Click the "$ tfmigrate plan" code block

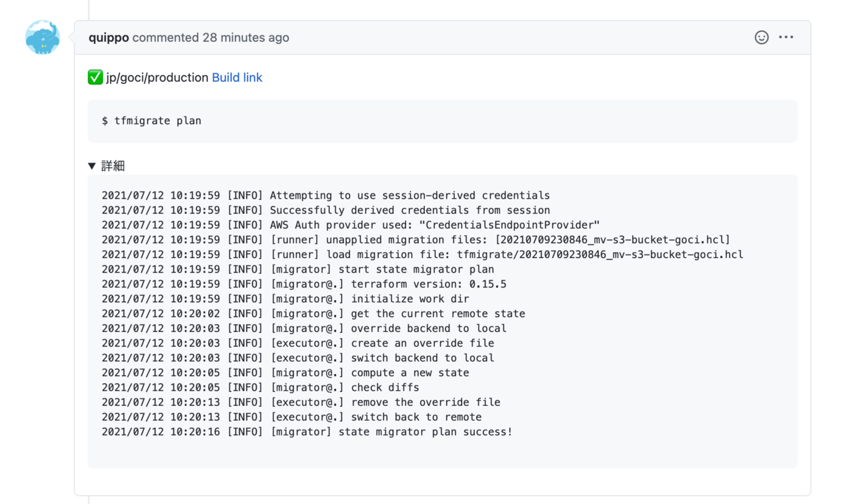[151, 121]
